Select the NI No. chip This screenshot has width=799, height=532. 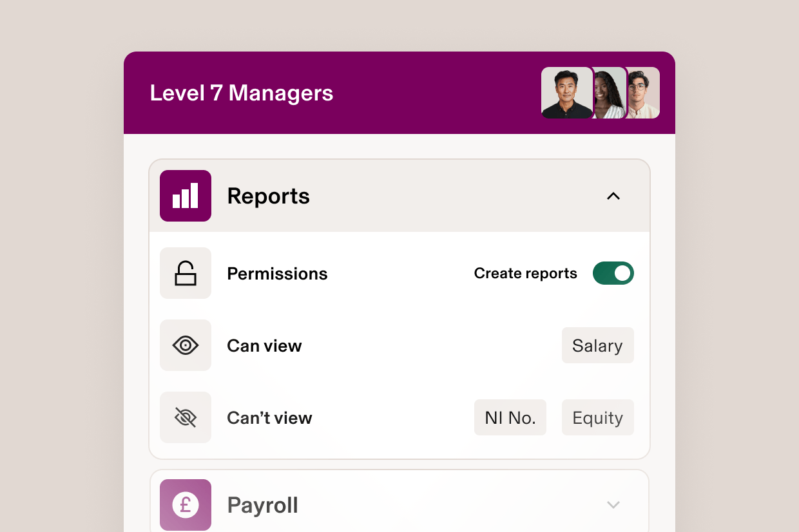click(510, 417)
